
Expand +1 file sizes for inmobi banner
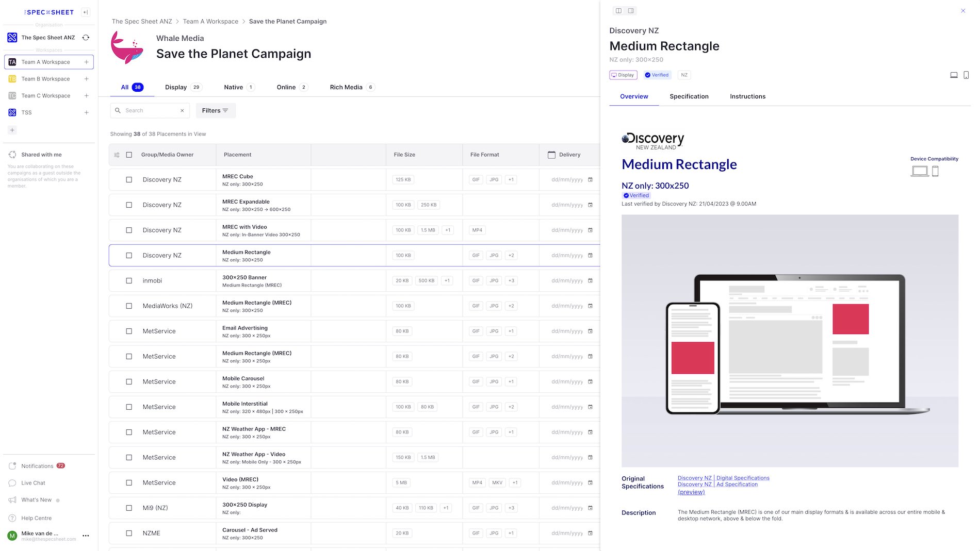(x=447, y=281)
